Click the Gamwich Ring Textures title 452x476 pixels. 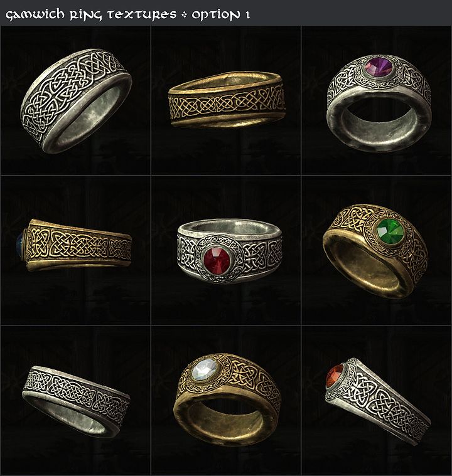91,14
